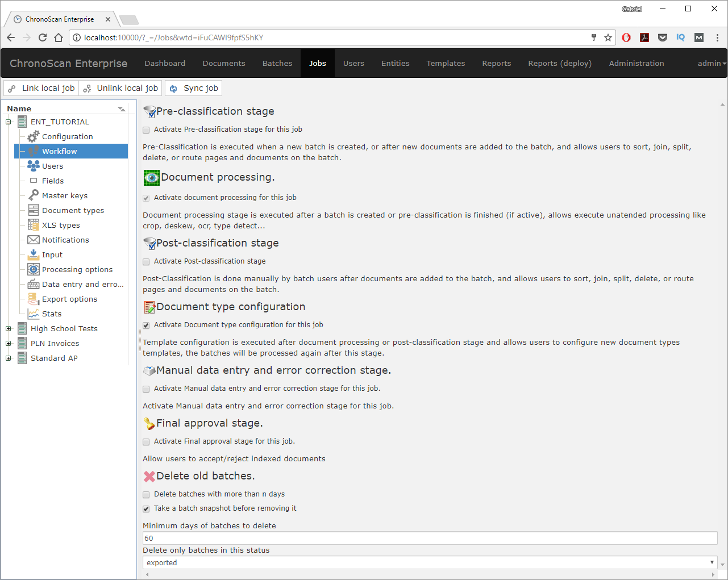Expand the Standard AP node

[8, 358]
